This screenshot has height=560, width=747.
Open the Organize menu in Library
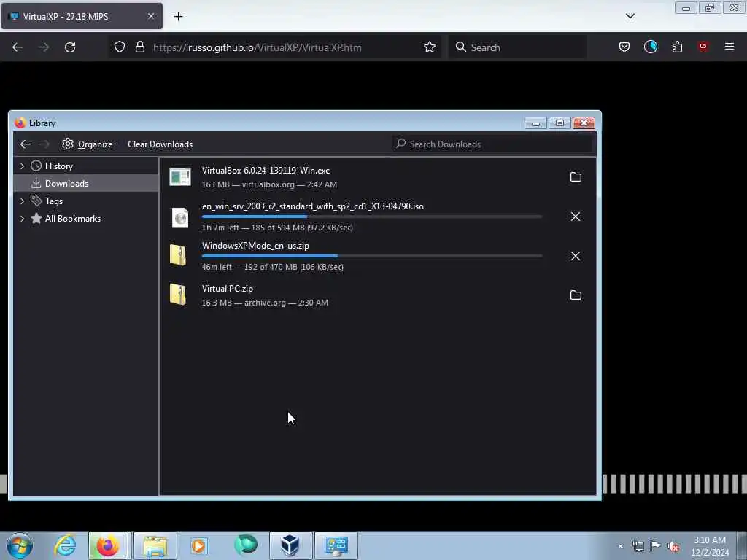tap(90, 144)
